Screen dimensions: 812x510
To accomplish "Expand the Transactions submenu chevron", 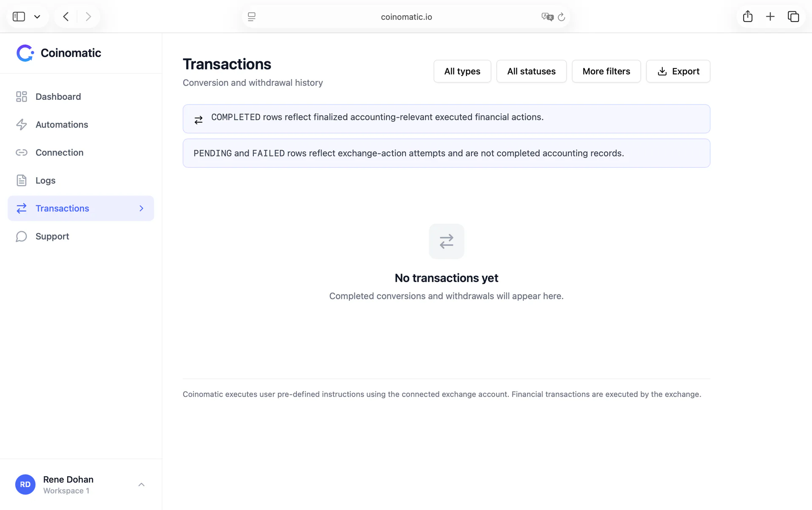I will (x=142, y=208).
